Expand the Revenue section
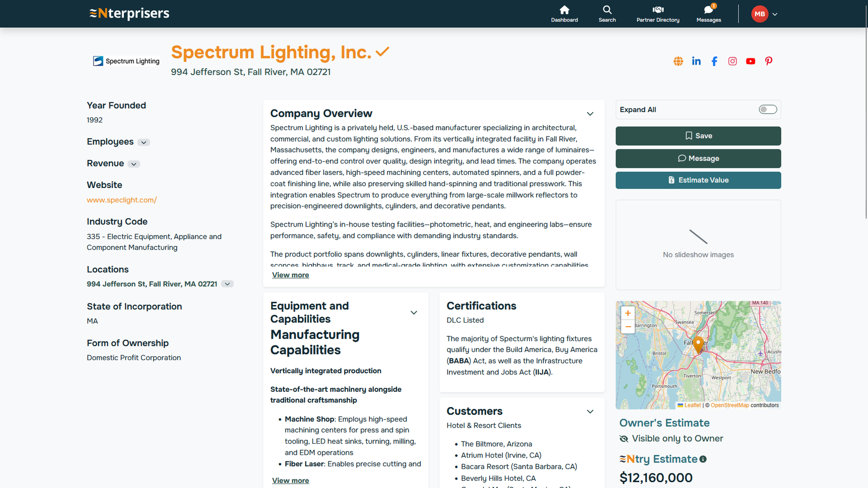Viewport: 868px width, 488px height. (134, 164)
